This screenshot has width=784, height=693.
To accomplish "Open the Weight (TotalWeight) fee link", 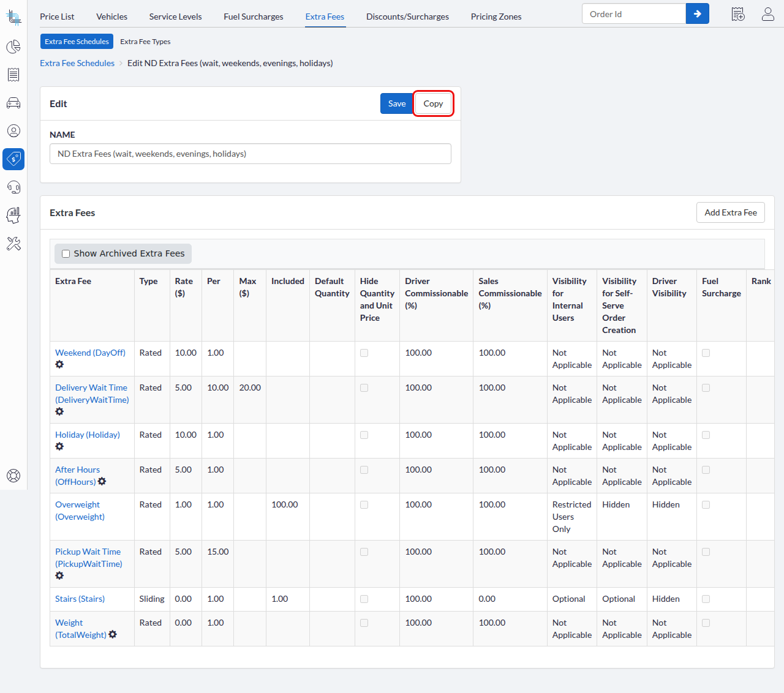I will click(81, 629).
